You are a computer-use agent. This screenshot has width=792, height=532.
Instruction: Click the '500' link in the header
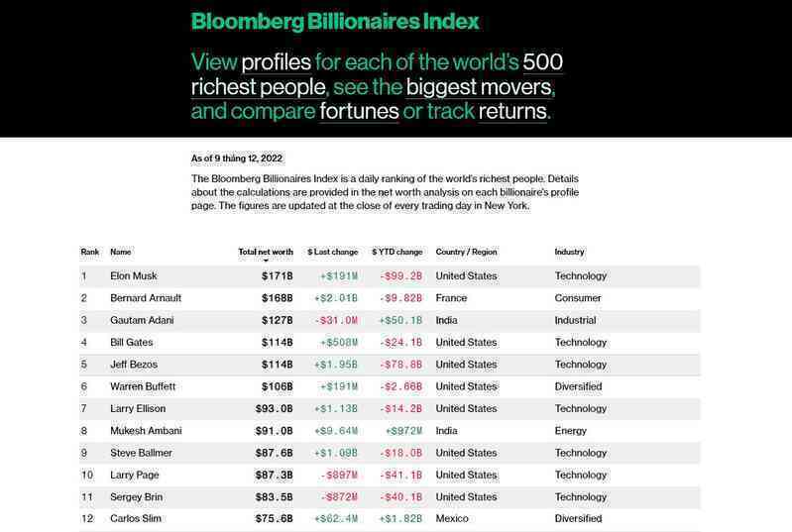[x=542, y=62]
